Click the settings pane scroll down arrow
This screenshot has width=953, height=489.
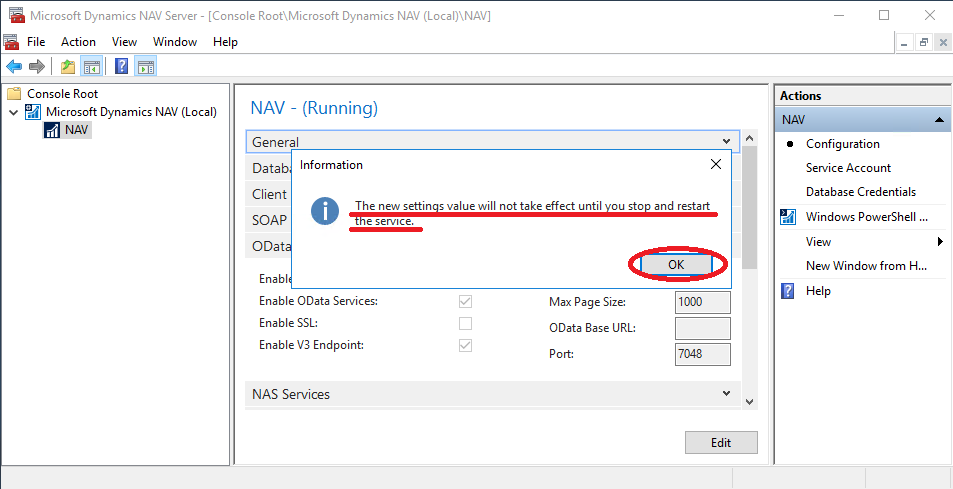point(749,402)
